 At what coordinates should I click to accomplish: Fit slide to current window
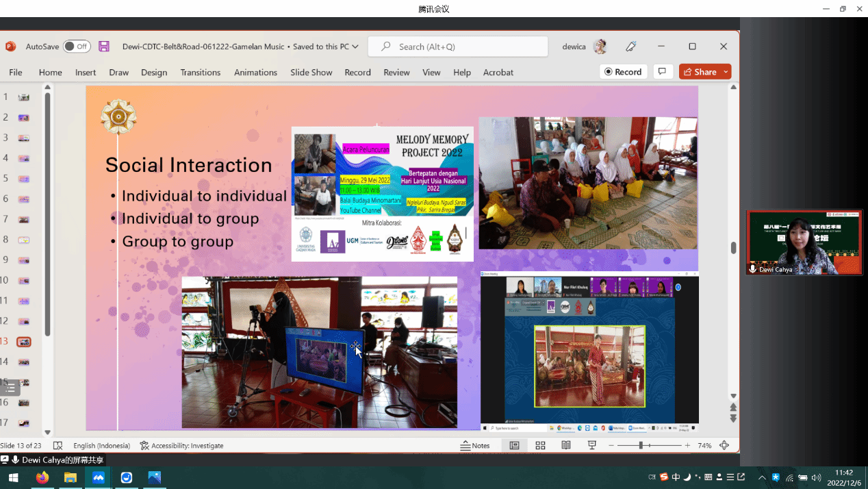[x=724, y=445]
